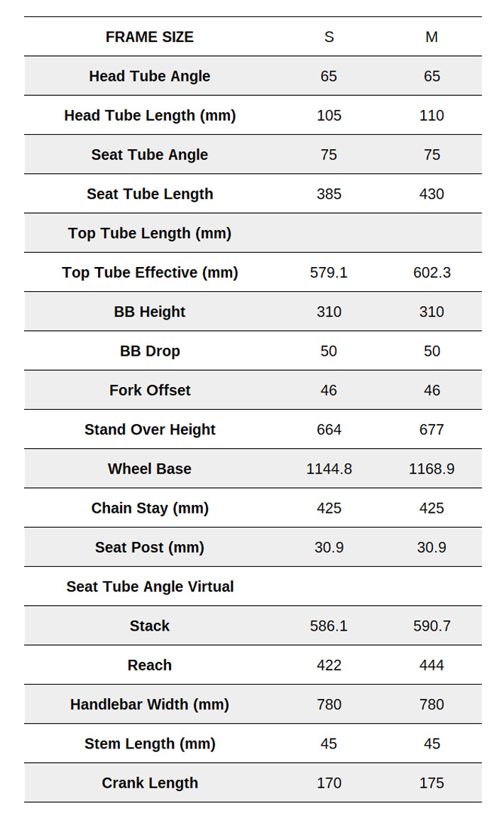504x821 pixels.
Task: Click the Chain Stay (mm) label
Action: pyautogui.click(x=150, y=508)
